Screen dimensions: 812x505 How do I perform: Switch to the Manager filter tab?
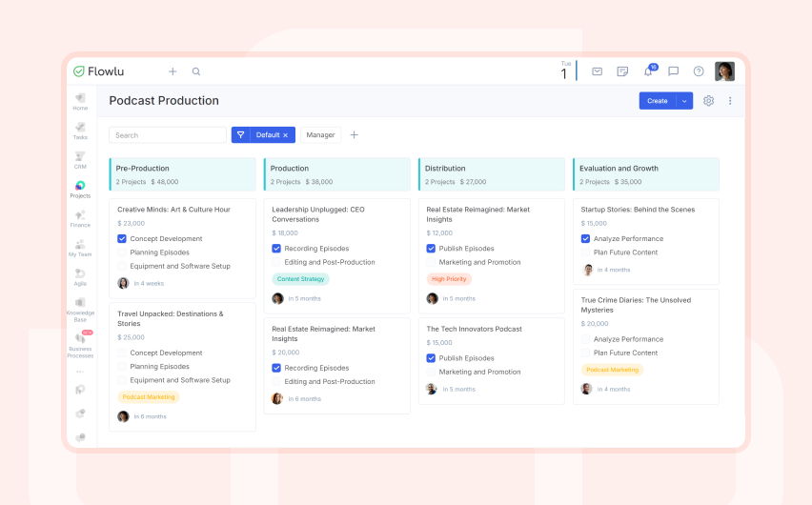pos(320,134)
